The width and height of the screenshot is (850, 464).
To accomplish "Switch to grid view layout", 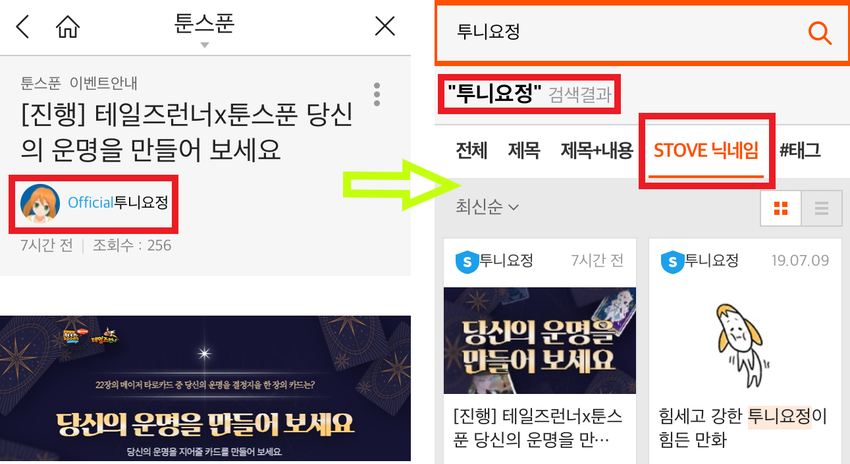I will tap(781, 208).
